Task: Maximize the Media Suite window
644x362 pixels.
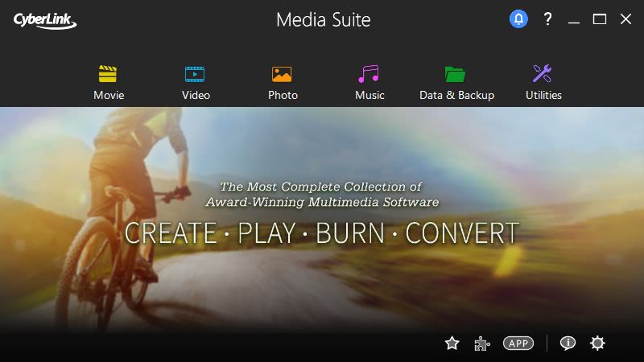Action: pos(599,19)
